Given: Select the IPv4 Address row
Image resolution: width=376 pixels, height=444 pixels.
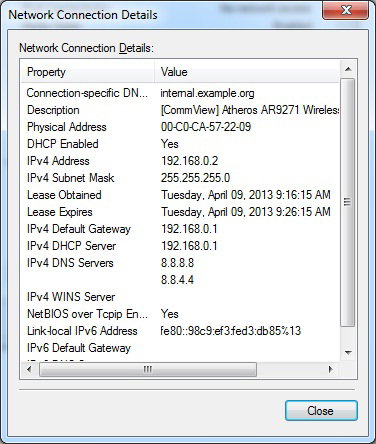Looking at the screenshot, I should [x=180, y=161].
